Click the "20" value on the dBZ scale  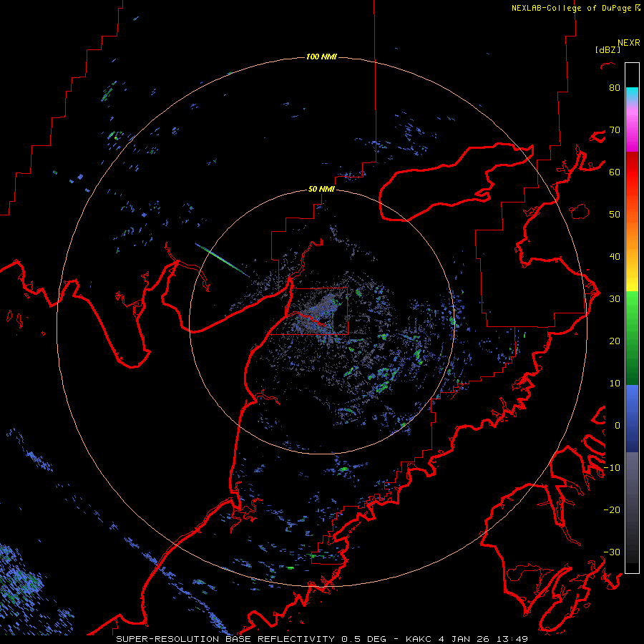pos(615,341)
